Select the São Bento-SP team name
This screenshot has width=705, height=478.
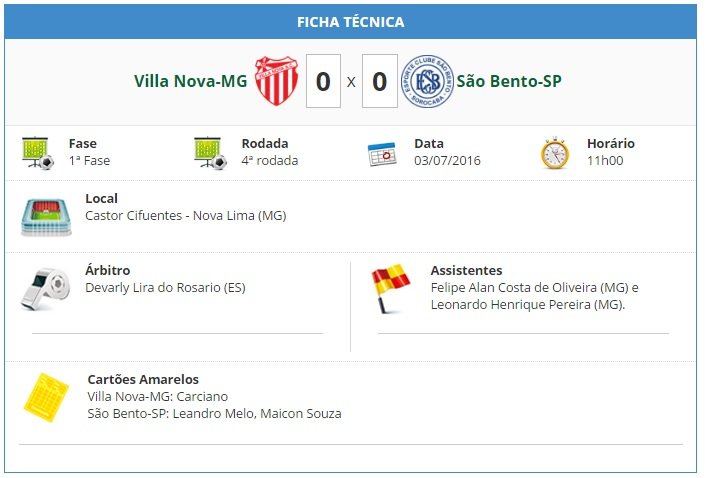[509, 81]
